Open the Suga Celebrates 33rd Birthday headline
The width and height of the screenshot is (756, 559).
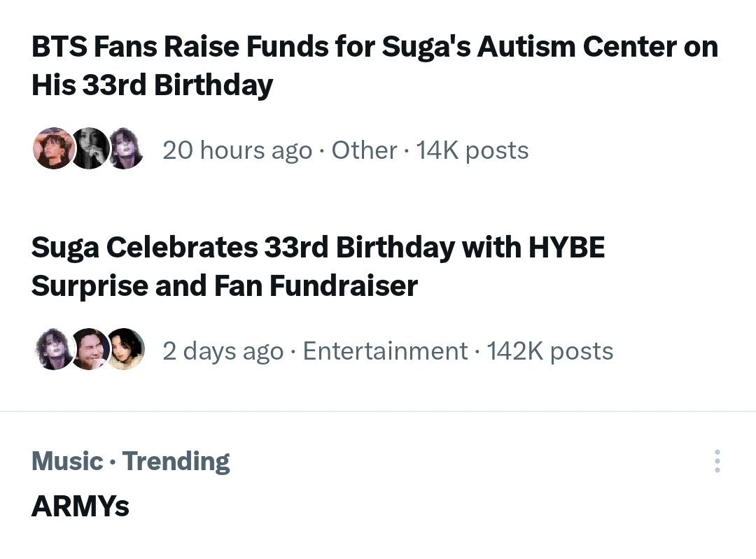pyautogui.click(x=318, y=247)
